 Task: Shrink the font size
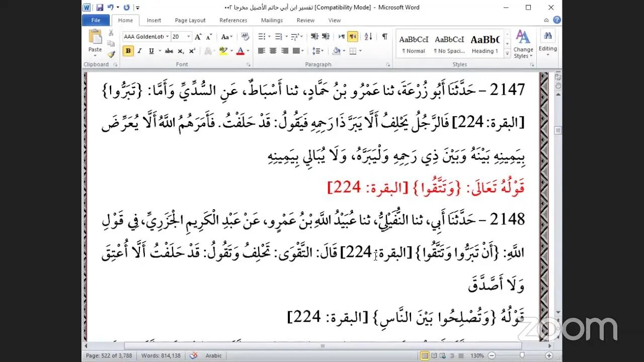[x=209, y=37]
